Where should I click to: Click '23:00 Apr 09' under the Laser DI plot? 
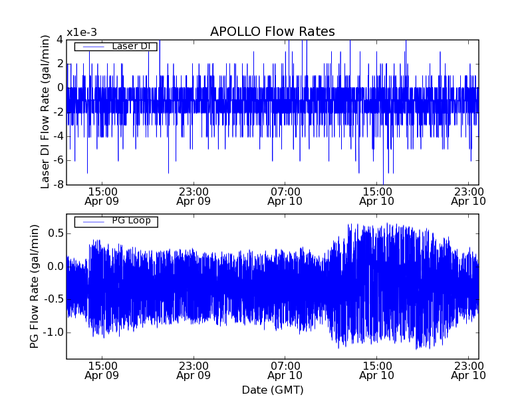coord(194,196)
